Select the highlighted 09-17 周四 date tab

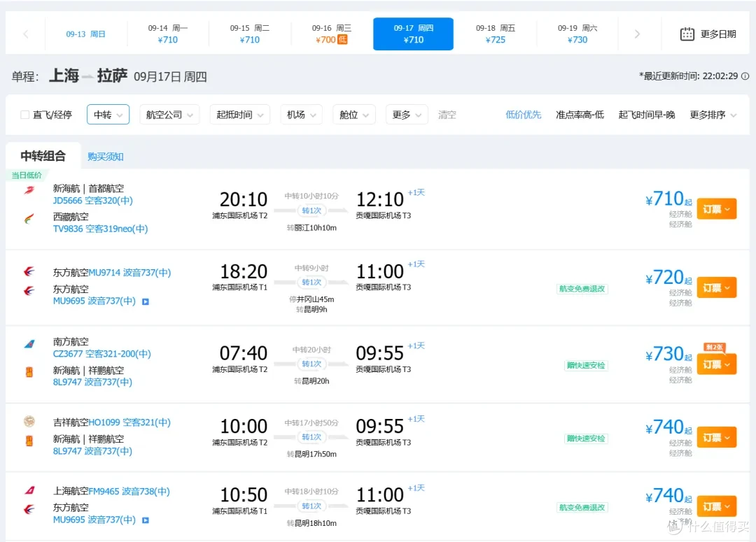(x=413, y=34)
